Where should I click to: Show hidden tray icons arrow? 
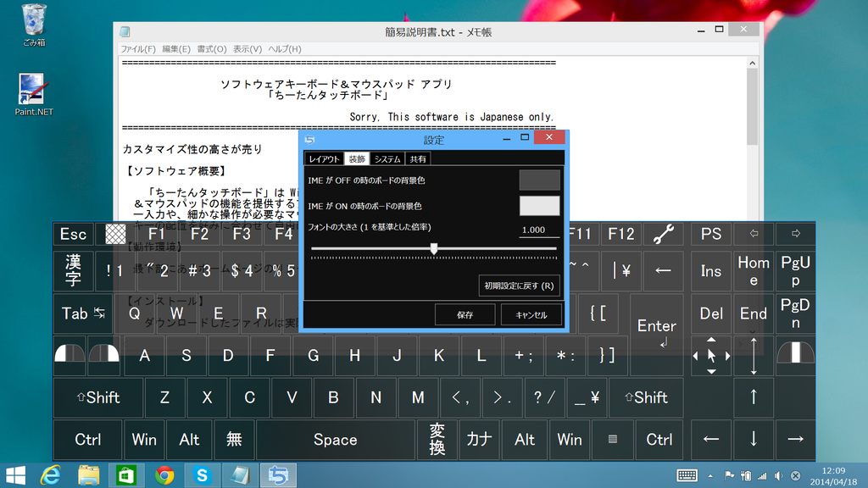(710, 476)
